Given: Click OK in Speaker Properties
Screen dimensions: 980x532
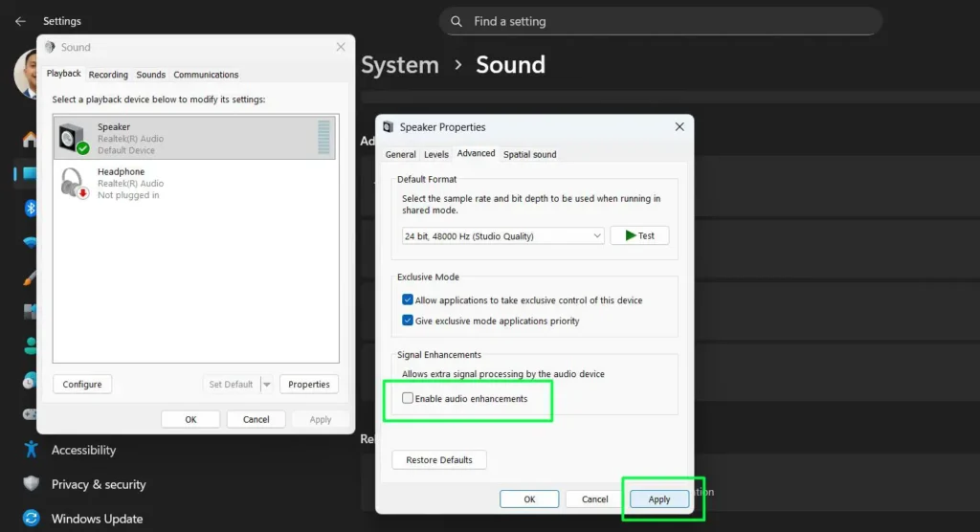Looking at the screenshot, I should click(529, 499).
